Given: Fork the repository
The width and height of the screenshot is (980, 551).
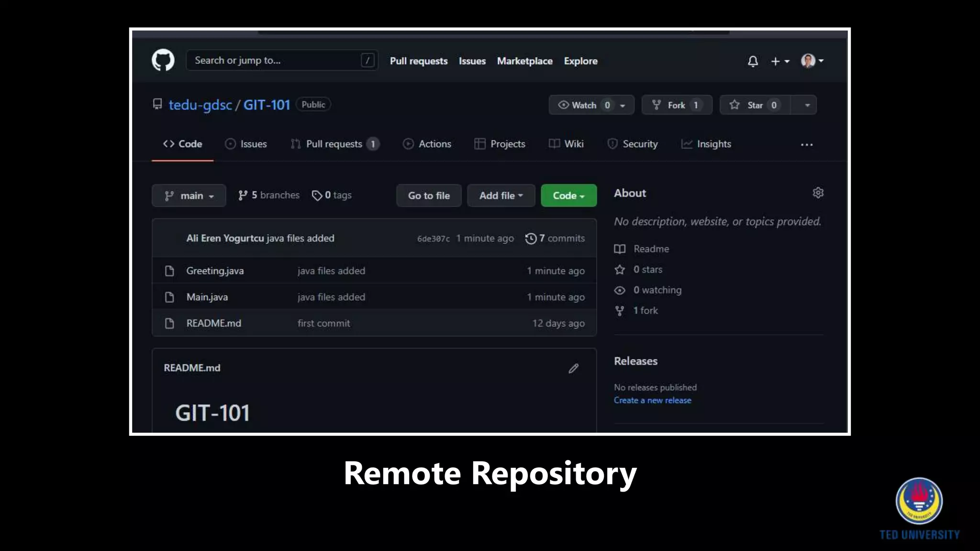Looking at the screenshot, I should [677, 105].
